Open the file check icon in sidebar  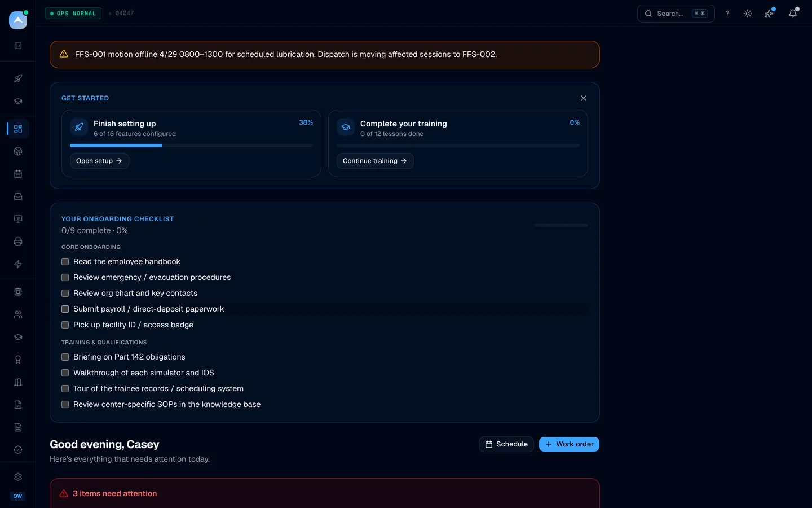tap(18, 405)
